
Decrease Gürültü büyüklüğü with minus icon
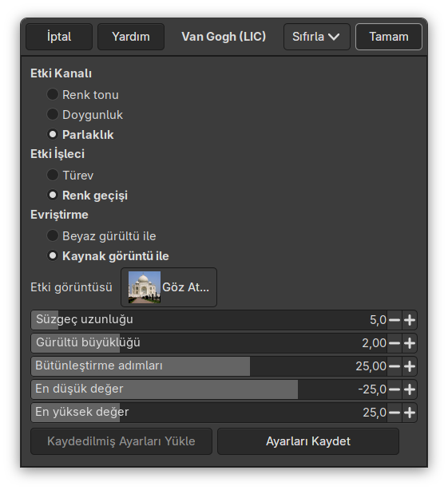pos(394,343)
